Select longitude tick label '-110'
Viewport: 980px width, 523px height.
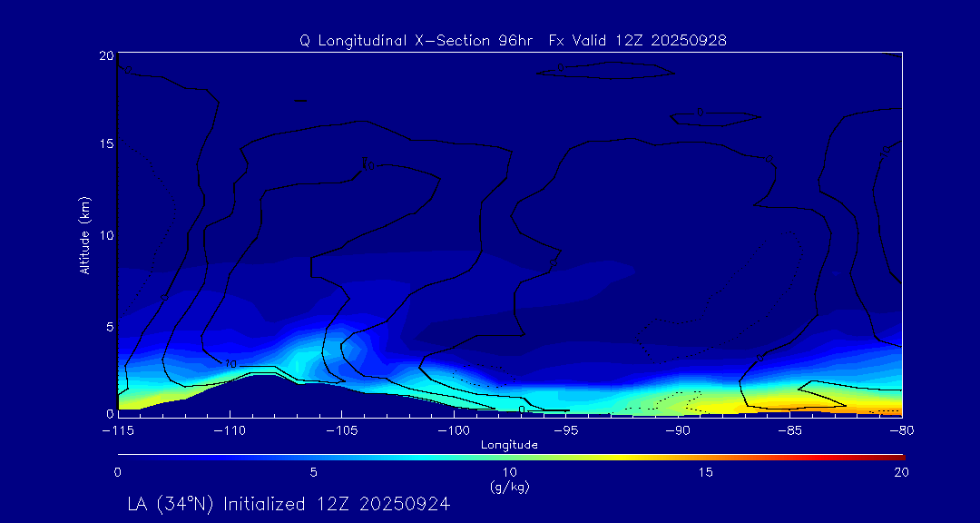coord(230,431)
